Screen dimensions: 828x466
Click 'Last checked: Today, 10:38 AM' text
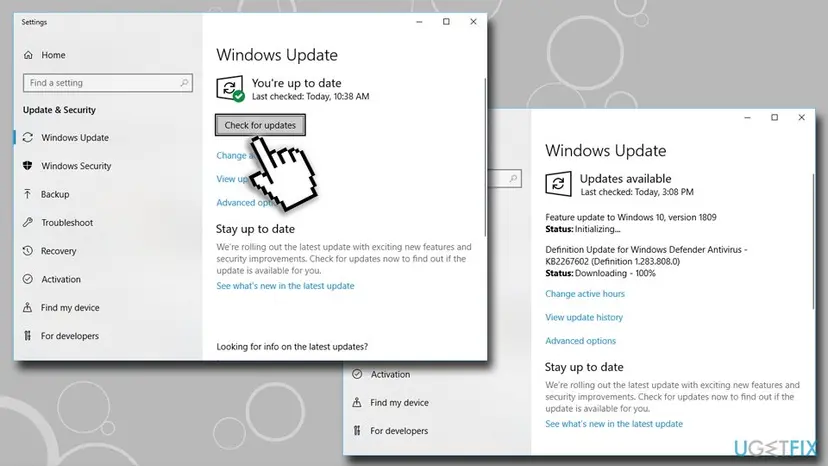pyautogui.click(x=310, y=96)
